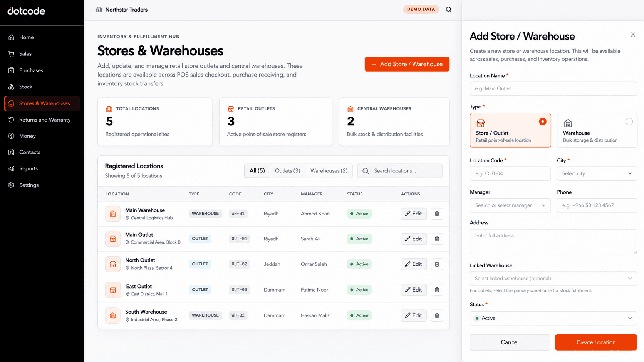Delete the Main Outlet location via trash icon
This screenshot has width=644, height=362.
[x=437, y=239]
